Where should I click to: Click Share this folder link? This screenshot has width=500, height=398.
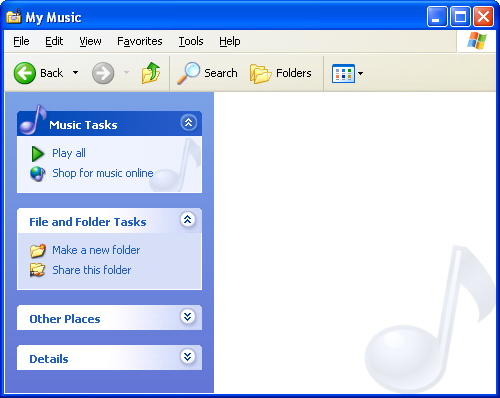[x=92, y=270]
